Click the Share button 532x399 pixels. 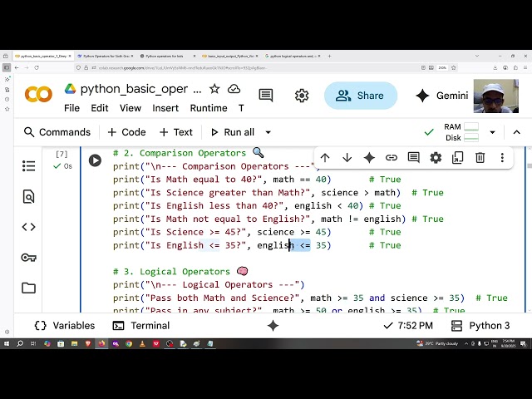pyautogui.click(x=361, y=96)
